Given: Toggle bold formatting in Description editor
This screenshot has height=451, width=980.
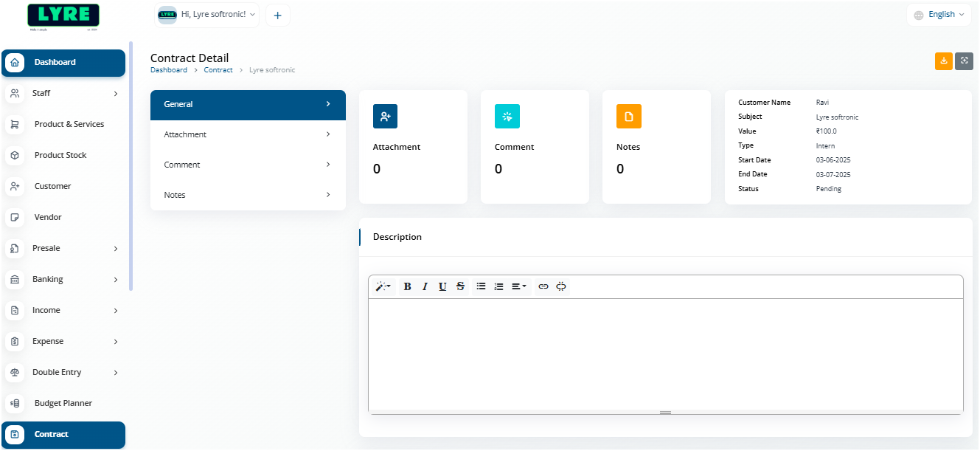Looking at the screenshot, I should pos(407,286).
